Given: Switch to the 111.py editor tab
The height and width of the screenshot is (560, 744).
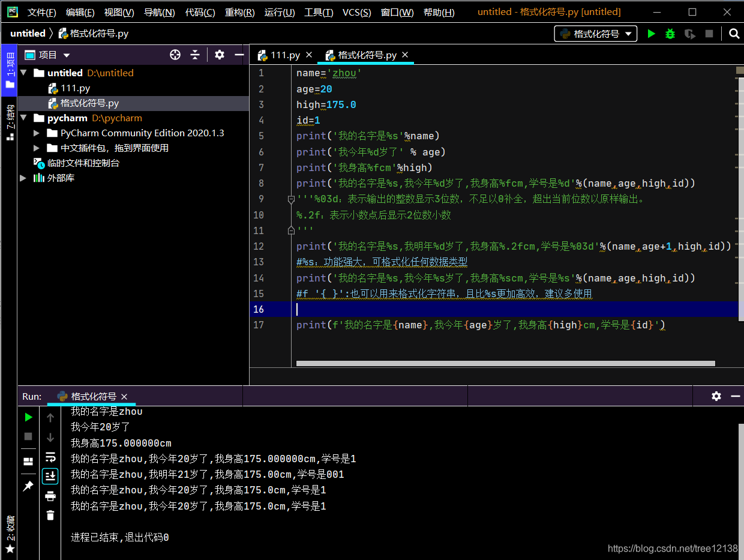Looking at the screenshot, I should click(x=285, y=55).
